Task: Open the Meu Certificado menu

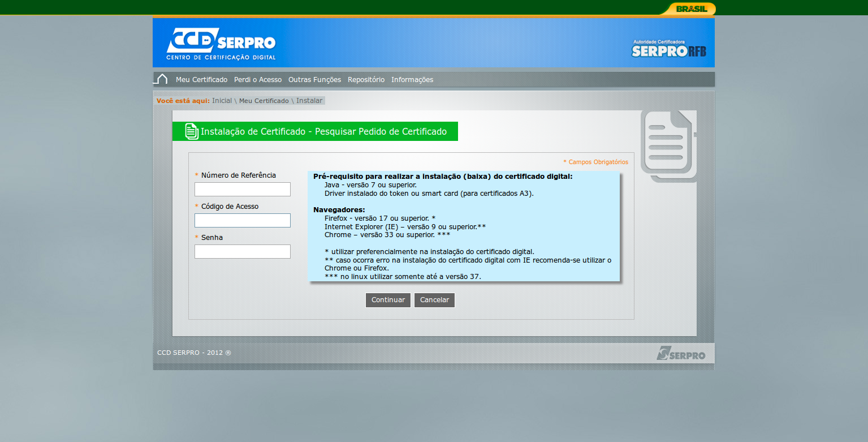Action: pyautogui.click(x=201, y=79)
